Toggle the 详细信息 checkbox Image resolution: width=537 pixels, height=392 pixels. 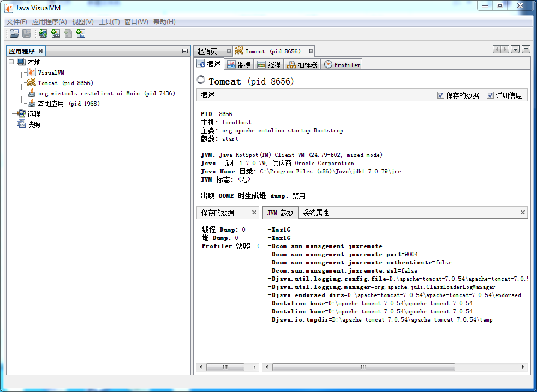click(x=491, y=95)
